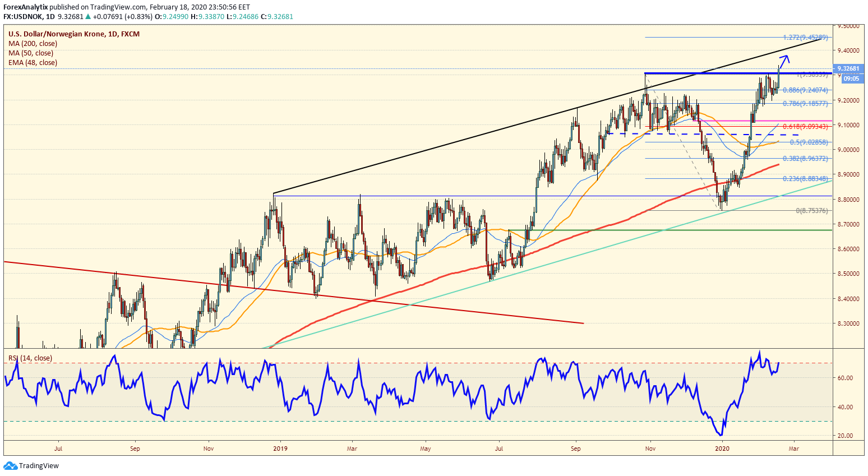Click the +0.07691 (+0.83%) change value
Image resolution: width=868 pixels, height=476 pixels.
pos(122,17)
